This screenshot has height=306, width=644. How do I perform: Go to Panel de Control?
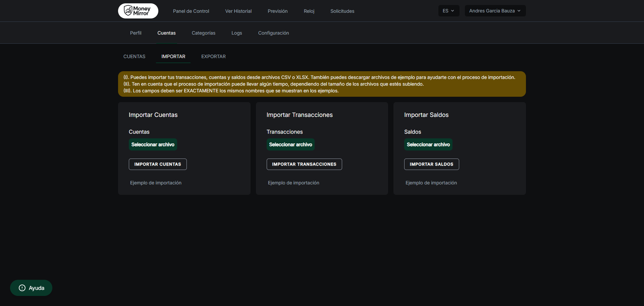[191, 11]
